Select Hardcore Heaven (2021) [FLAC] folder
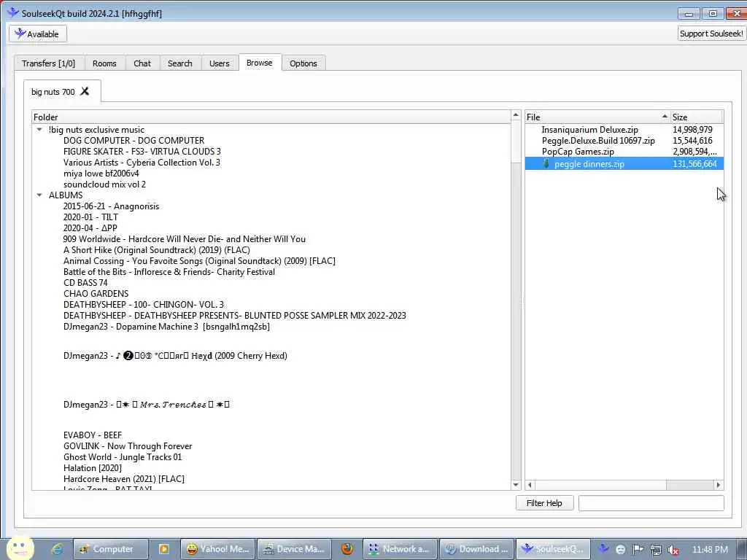 tap(124, 479)
